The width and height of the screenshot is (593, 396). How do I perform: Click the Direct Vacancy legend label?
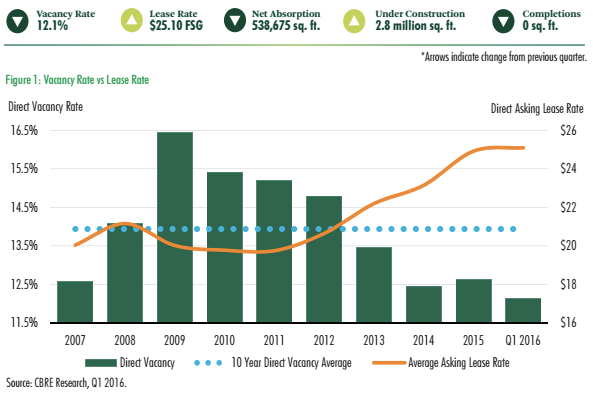[x=147, y=363]
